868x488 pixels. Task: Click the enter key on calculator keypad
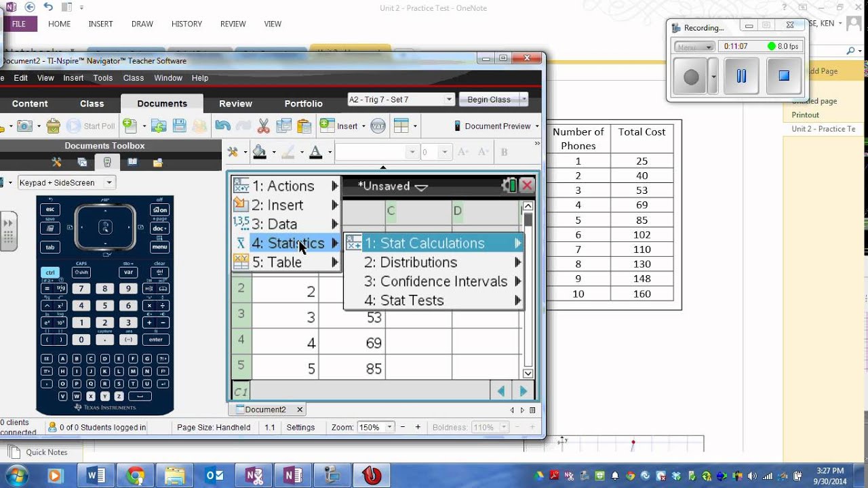pos(155,340)
